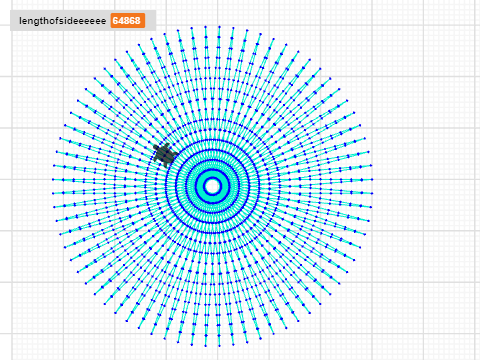Click the gray variable monitor background

[83, 21]
